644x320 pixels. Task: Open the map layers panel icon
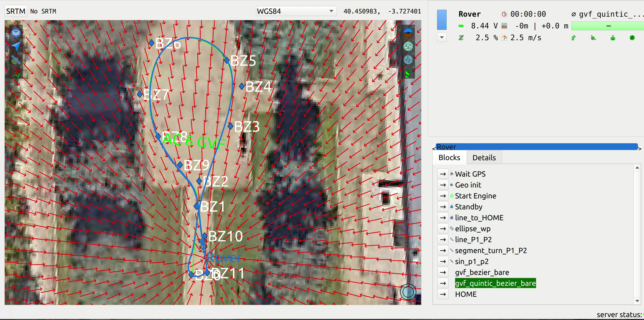(16, 33)
